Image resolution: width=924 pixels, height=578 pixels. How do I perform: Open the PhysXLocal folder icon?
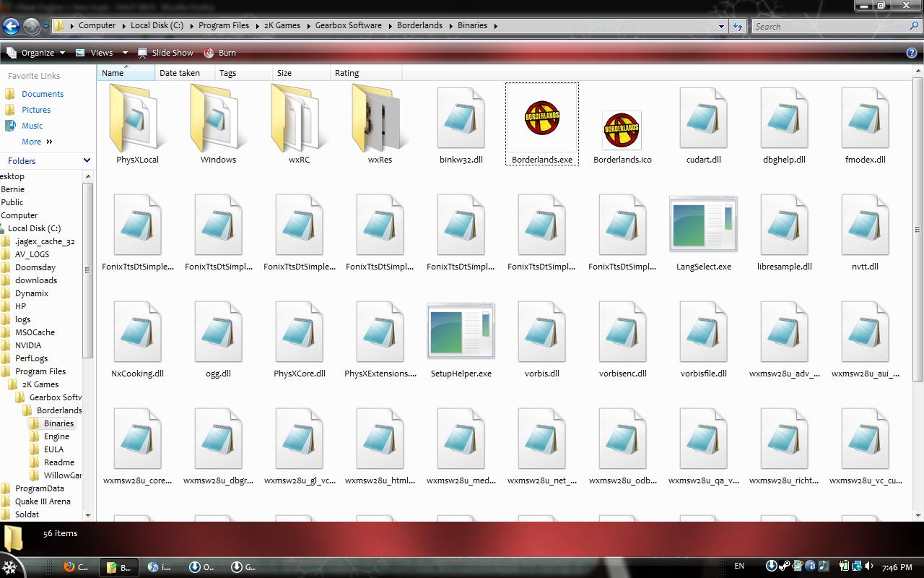[137, 118]
